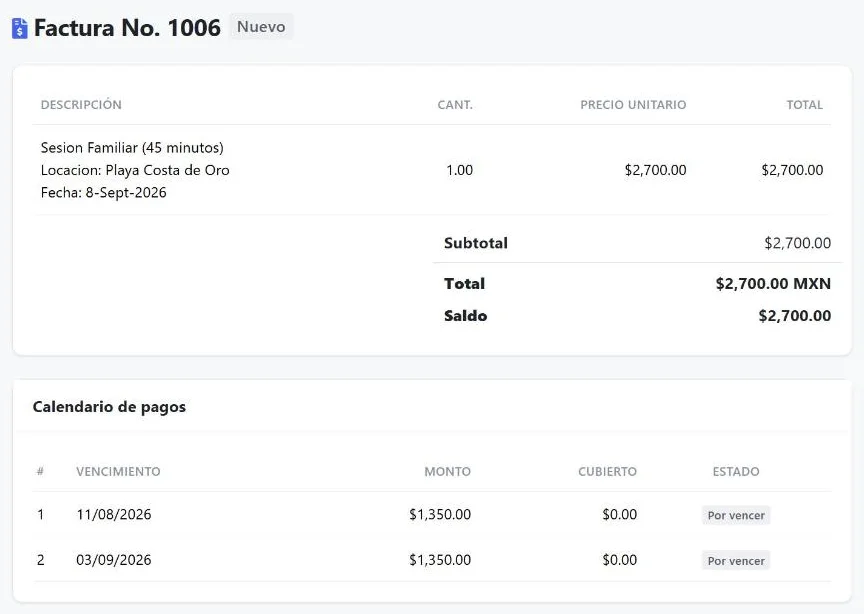
Task: Click the Nuevo status badge
Action: (x=261, y=26)
